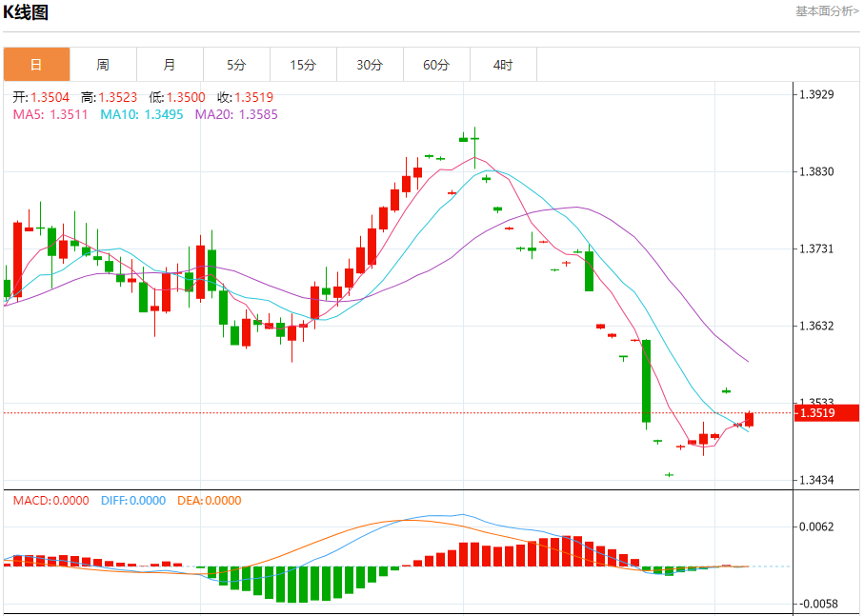Viewport: 864px width, 616px height.
Task: Switch to the 60分 chart tab
Action: (x=436, y=65)
